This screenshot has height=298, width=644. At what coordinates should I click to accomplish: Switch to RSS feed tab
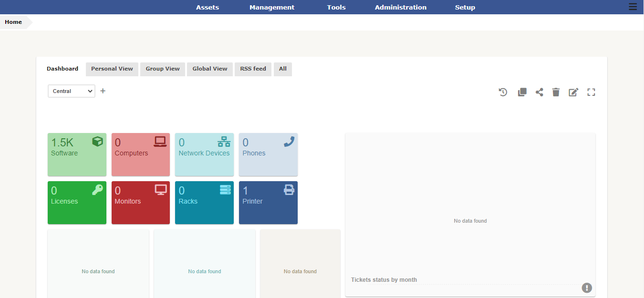pos(253,69)
